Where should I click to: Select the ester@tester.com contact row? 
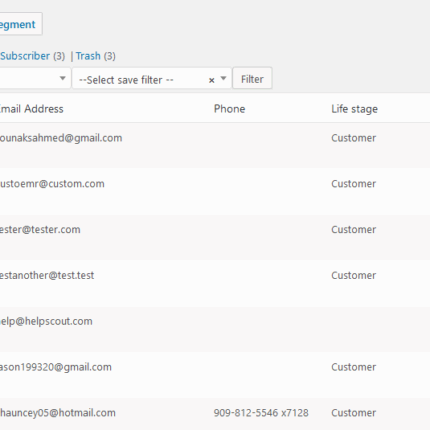(215, 237)
